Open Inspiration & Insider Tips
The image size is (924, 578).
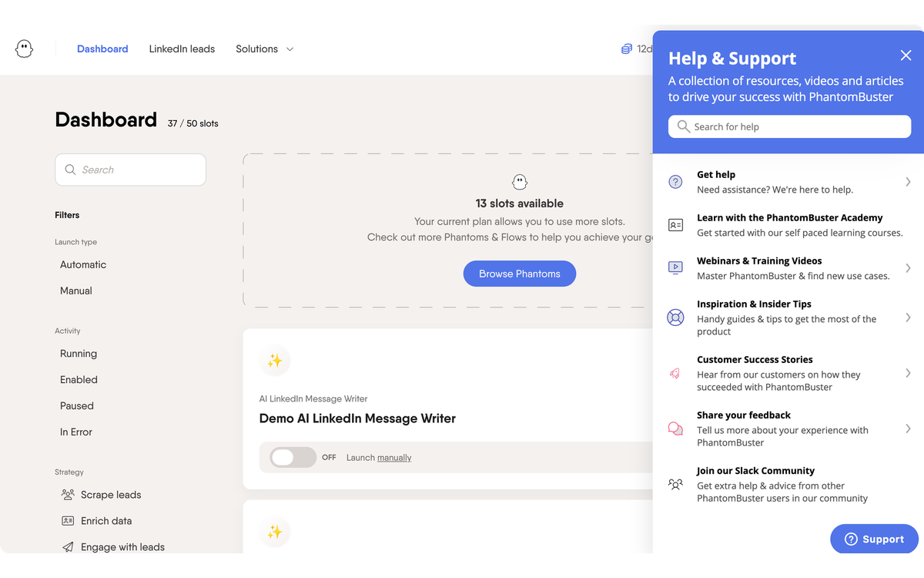click(x=788, y=318)
